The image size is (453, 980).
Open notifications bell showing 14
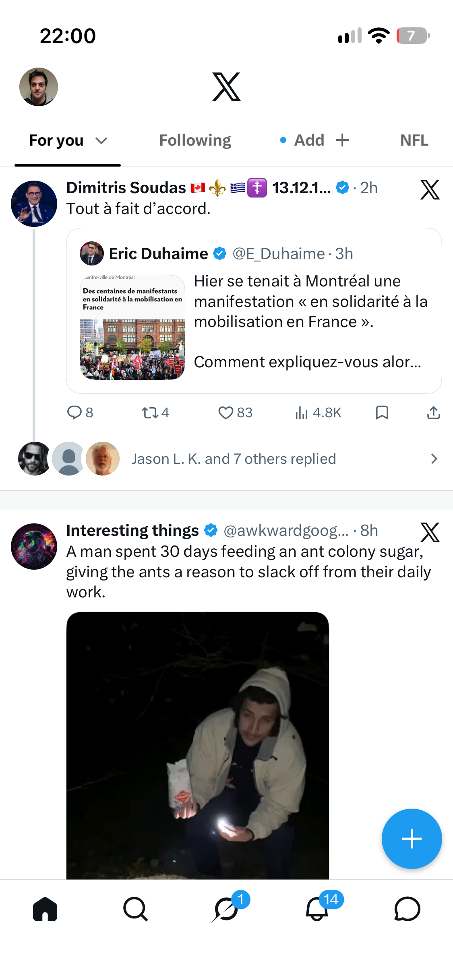pyautogui.click(x=317, y=909)
